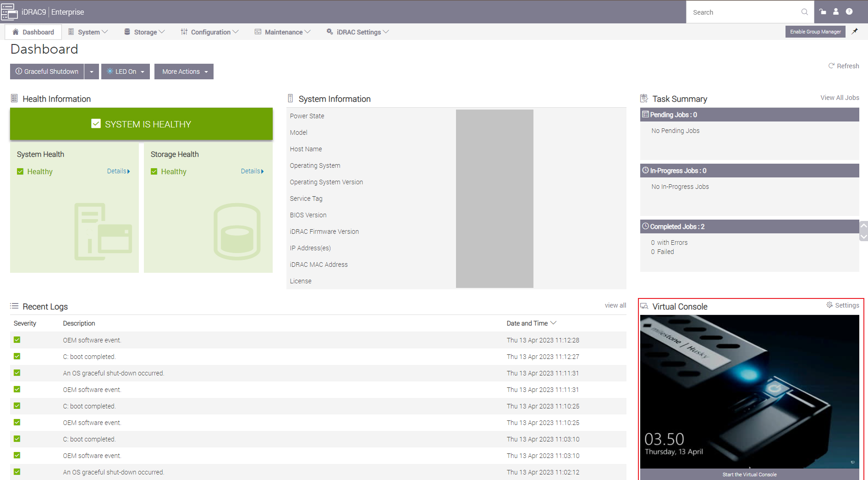Open Virtual Console Settings gear
This screenshot has width=868, height=480.
click(x=830, y=305)
